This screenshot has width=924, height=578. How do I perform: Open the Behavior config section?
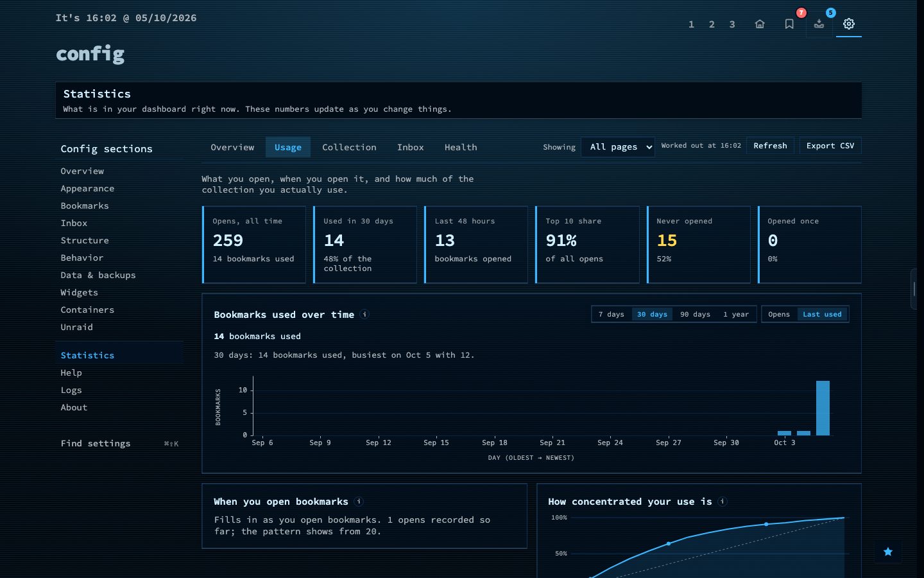pyautogui.click(x=119, y=258)
